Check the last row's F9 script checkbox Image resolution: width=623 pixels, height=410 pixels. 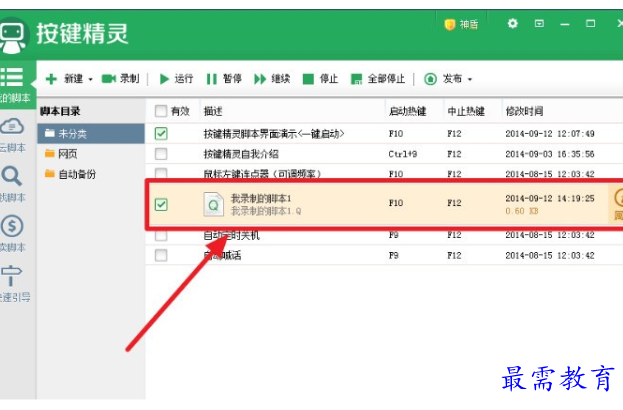pyautogui.click(x=161, y=255)
